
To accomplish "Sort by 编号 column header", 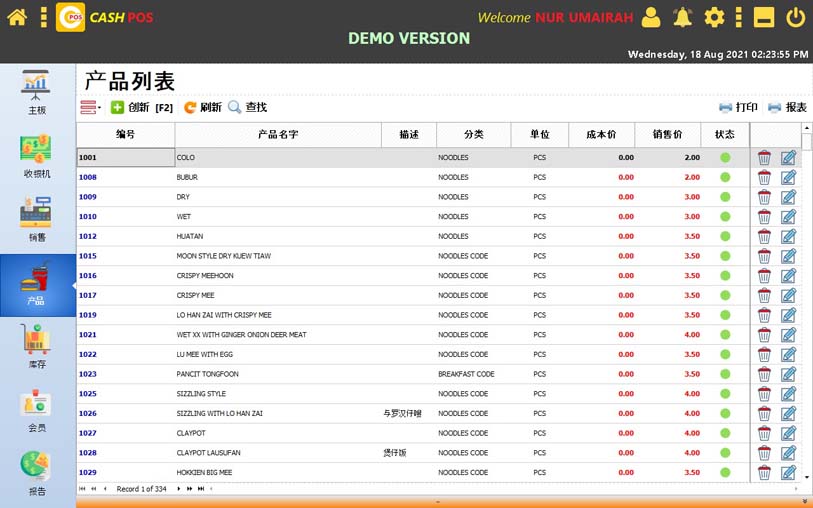I will (125, 135).
